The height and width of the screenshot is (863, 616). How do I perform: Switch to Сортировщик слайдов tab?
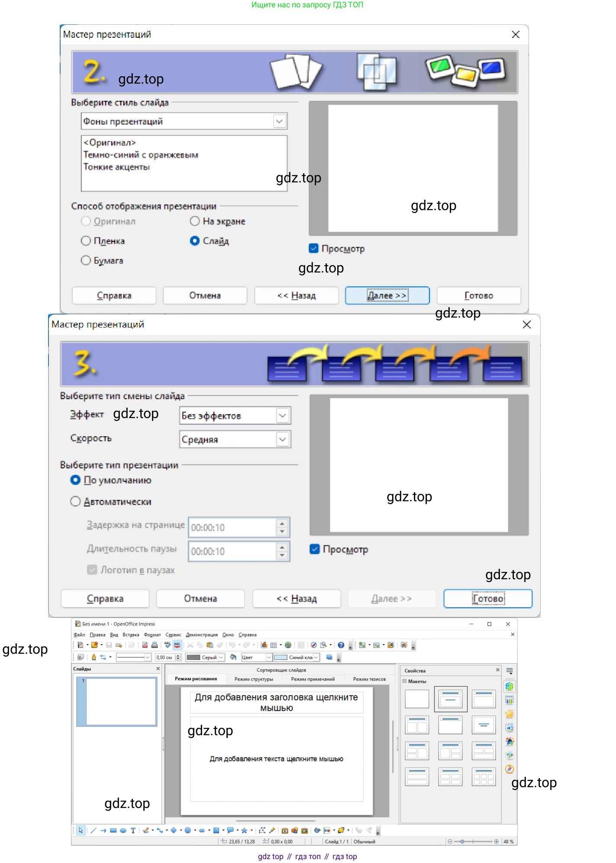coord(281,670)
